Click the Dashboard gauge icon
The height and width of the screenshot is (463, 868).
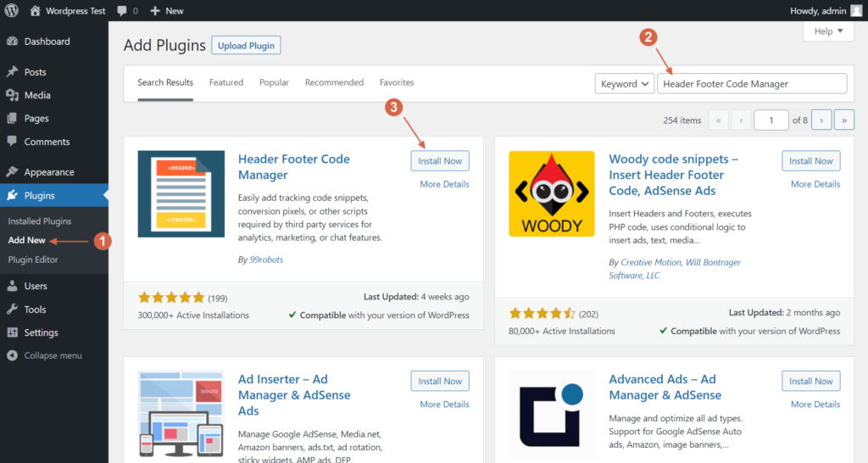click(12, 42)
